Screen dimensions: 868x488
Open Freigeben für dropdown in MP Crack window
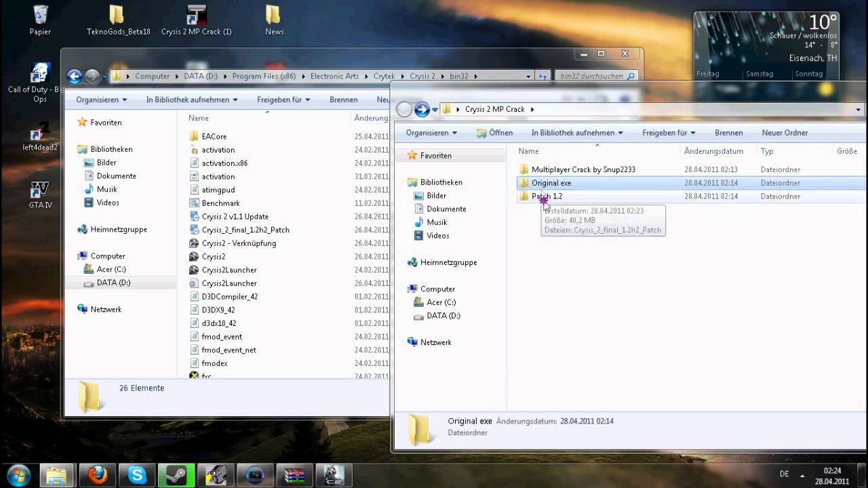click(x=669, y=133)
